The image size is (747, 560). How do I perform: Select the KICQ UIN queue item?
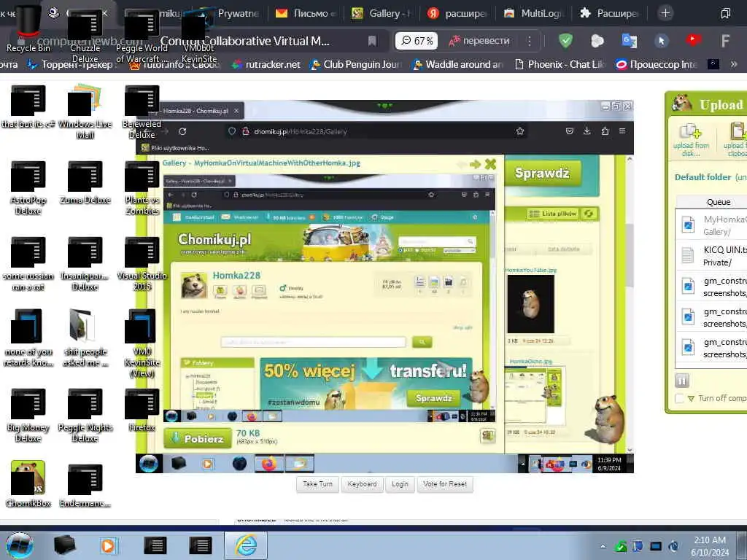pos(712,256)
